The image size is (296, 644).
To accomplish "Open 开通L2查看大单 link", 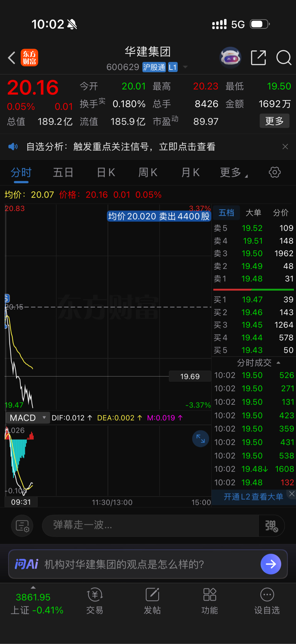I will [253, 497].
